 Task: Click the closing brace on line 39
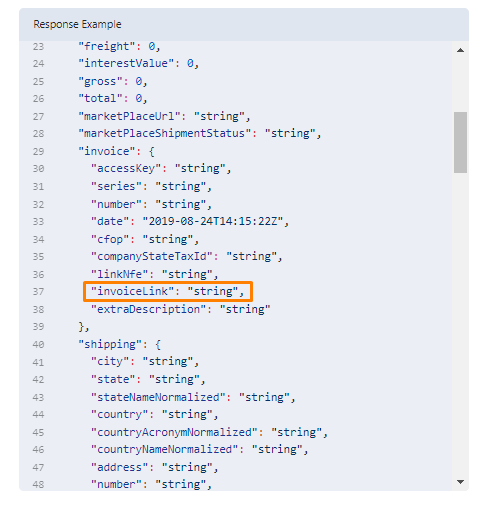tap(81, 327)
